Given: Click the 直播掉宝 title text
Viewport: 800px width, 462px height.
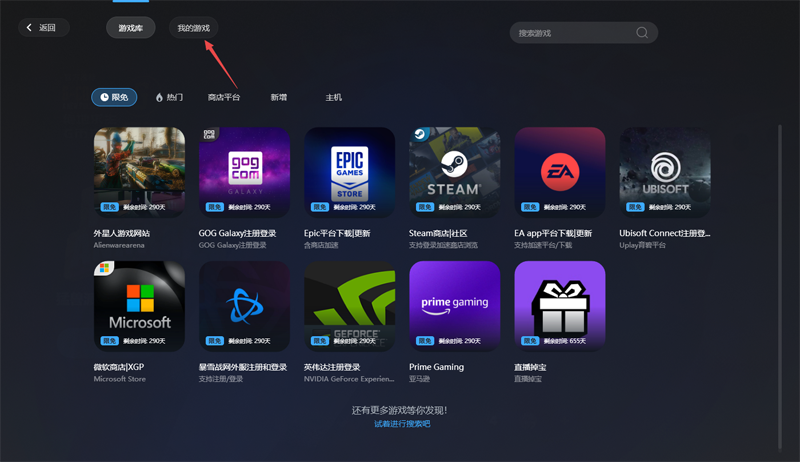Looking at the screenshot, I should (530, 367).
